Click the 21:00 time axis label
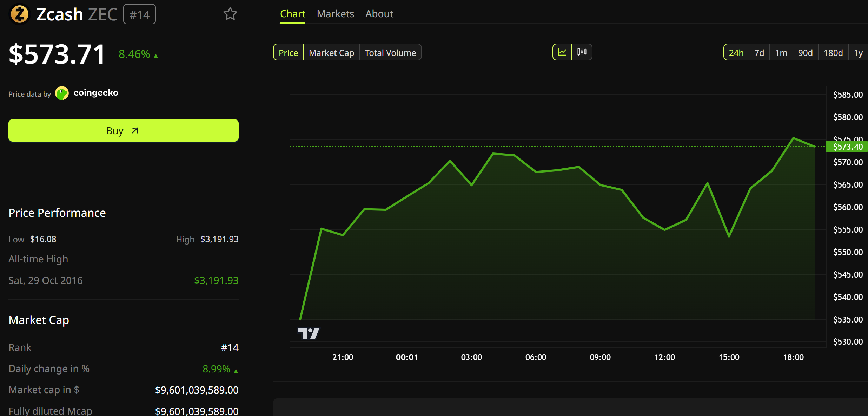 (343, 357)
